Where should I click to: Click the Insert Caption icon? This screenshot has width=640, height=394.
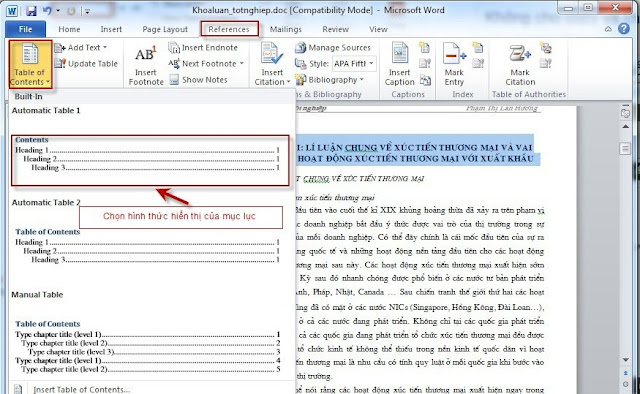pos(399,65)
